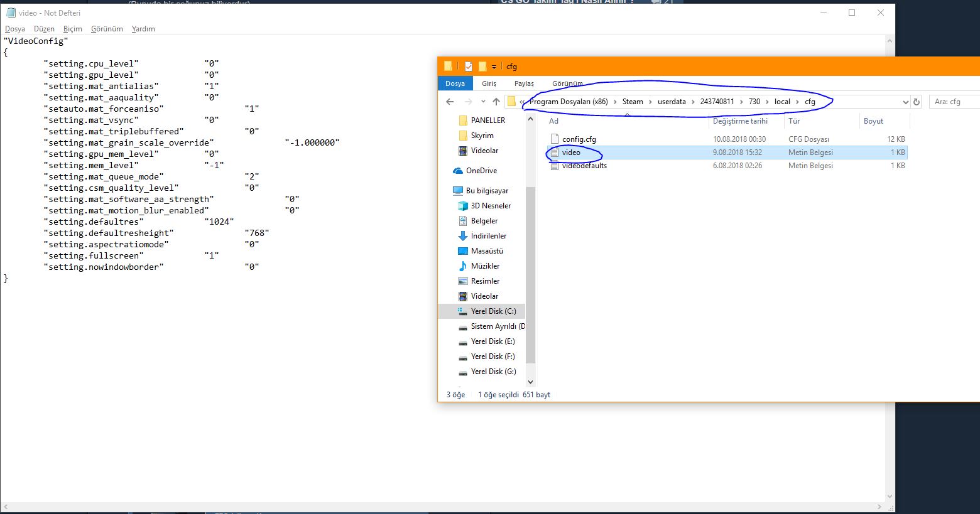
Task: Open the Görünüm menu in Not Defteri
Action: click(x=107, y=29)
